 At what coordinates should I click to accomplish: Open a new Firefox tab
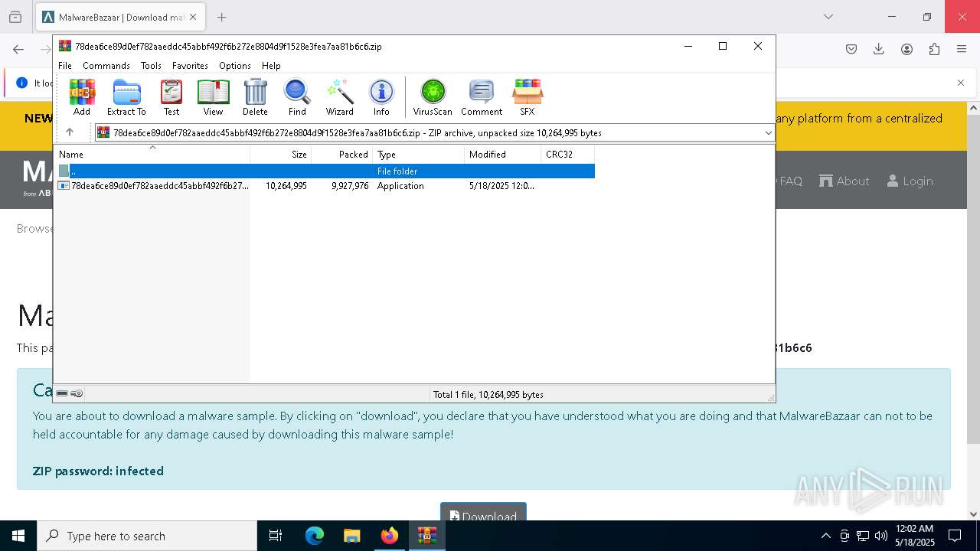pyautogui.click(x=221, y=17)
